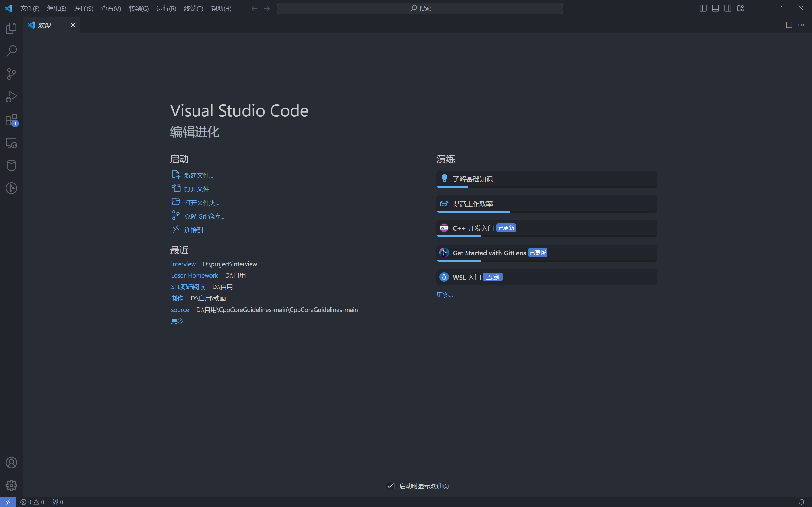Split the editor to the right
812x507 pixels.
pos(789,25)
